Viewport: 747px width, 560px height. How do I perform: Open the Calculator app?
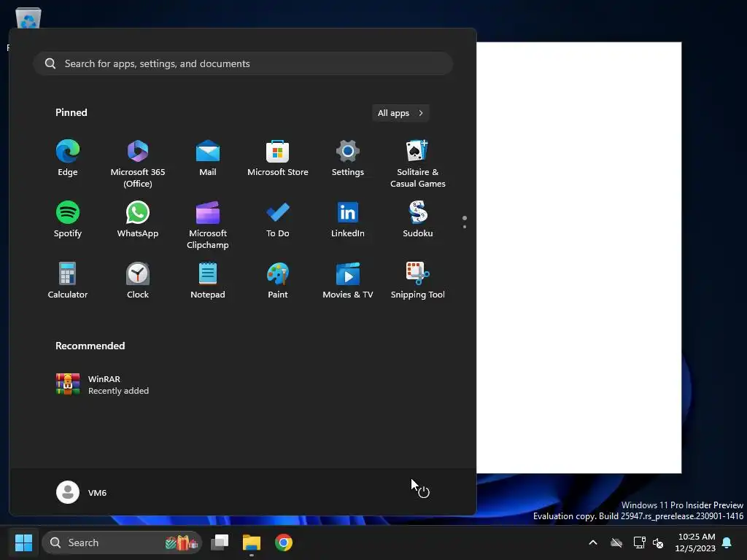click(68, 281)
